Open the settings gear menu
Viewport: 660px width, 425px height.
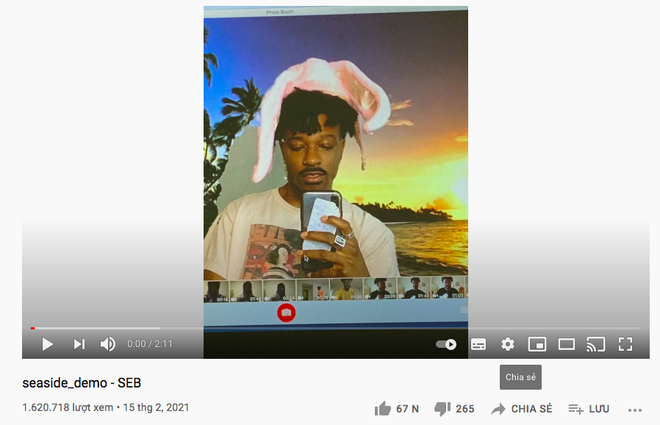(508, 344)
